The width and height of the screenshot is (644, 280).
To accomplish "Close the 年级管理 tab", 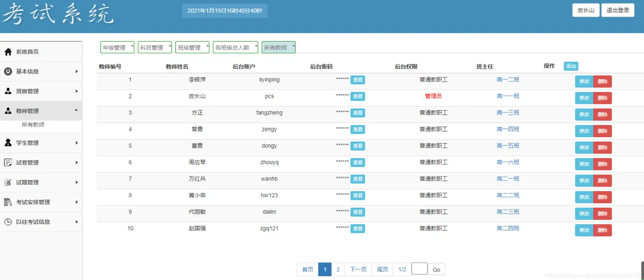I will click(x=132, y=46).
